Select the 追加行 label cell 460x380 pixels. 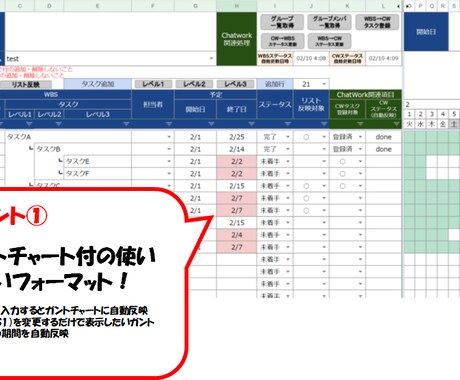[x=275, y=84]
